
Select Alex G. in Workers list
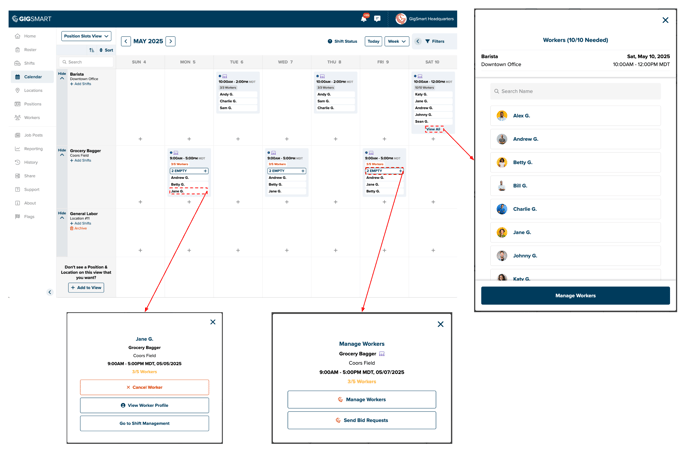point(575,116)
